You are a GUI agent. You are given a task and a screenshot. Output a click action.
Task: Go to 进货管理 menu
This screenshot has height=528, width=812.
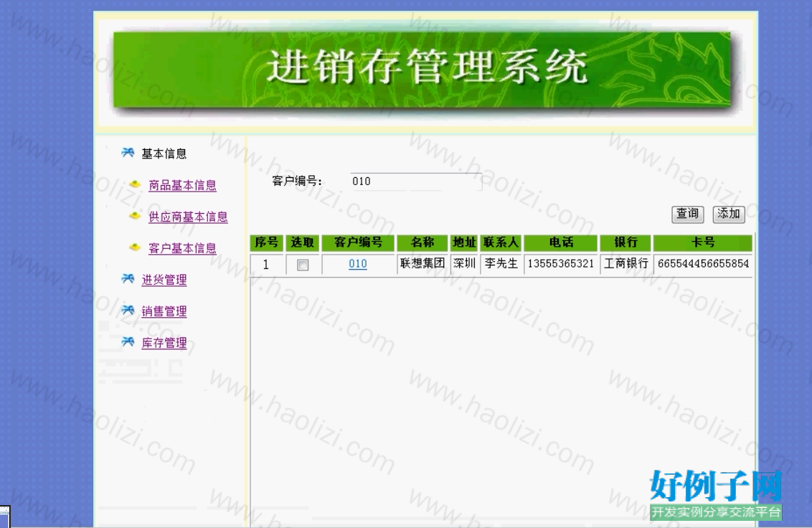[164, 280]
